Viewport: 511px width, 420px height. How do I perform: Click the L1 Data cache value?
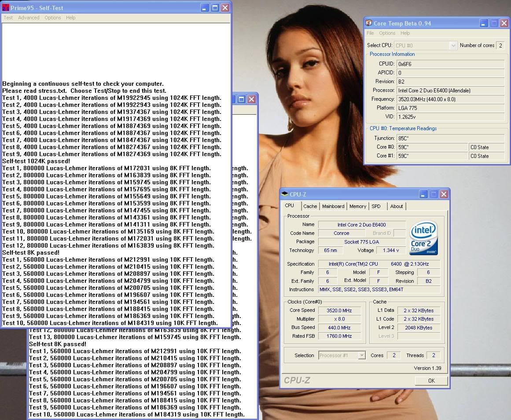pos(419,310)
